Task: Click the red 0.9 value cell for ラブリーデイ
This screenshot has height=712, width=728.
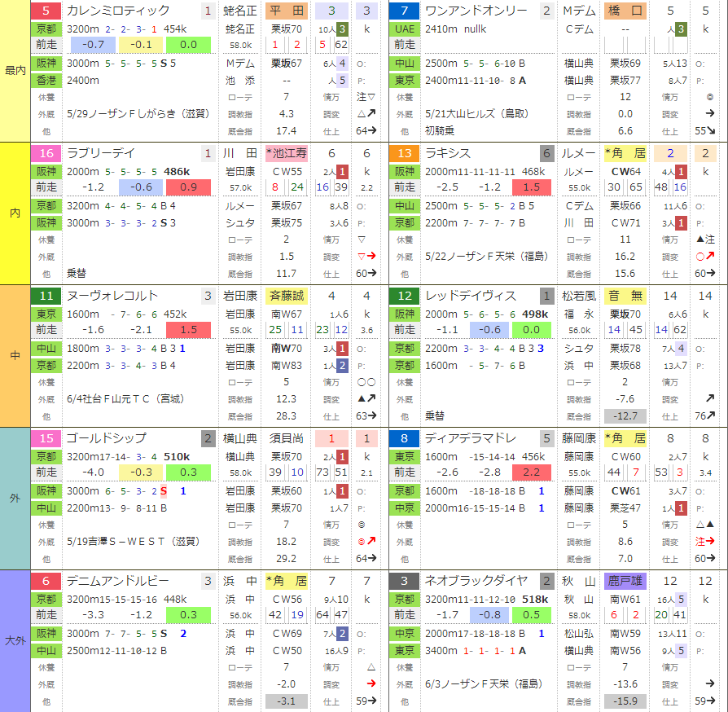Action: click(x=188, y=187)
